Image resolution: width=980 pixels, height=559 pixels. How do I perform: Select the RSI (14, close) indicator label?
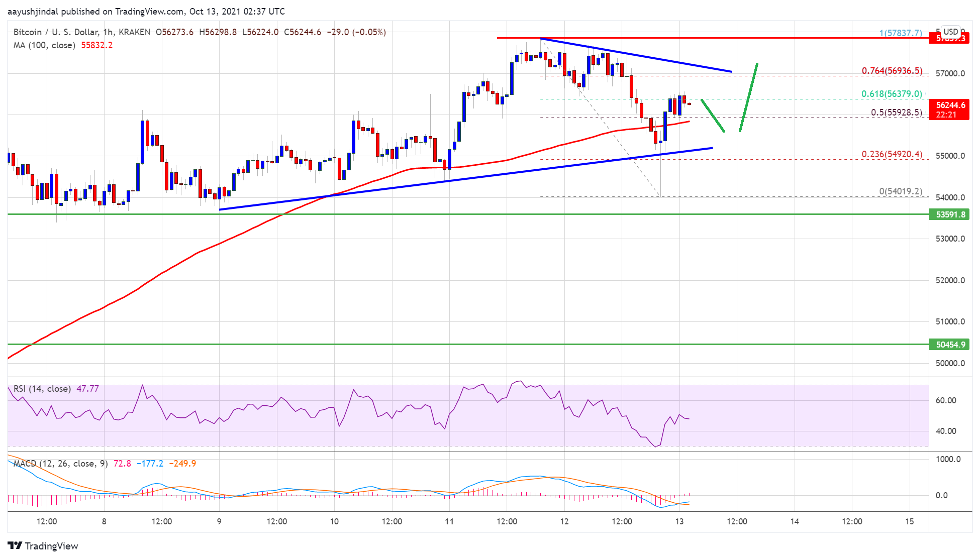click(x=42, y=389)
